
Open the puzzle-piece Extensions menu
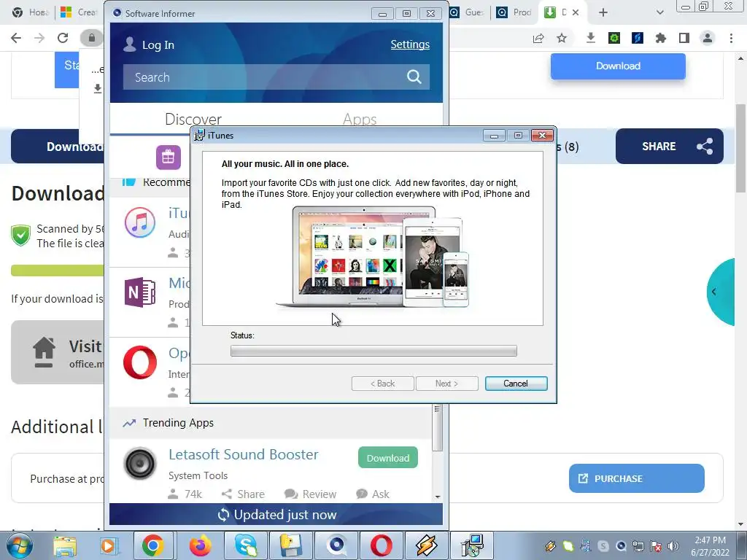pos(661,38)
